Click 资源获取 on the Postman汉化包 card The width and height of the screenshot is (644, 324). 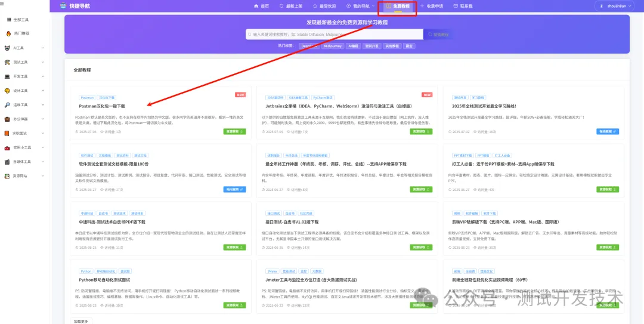(234, 132)
